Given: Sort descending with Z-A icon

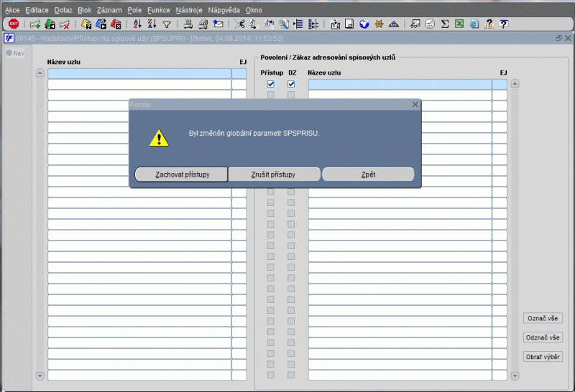Looking at the screenshot, I should (x=152, y=24).
